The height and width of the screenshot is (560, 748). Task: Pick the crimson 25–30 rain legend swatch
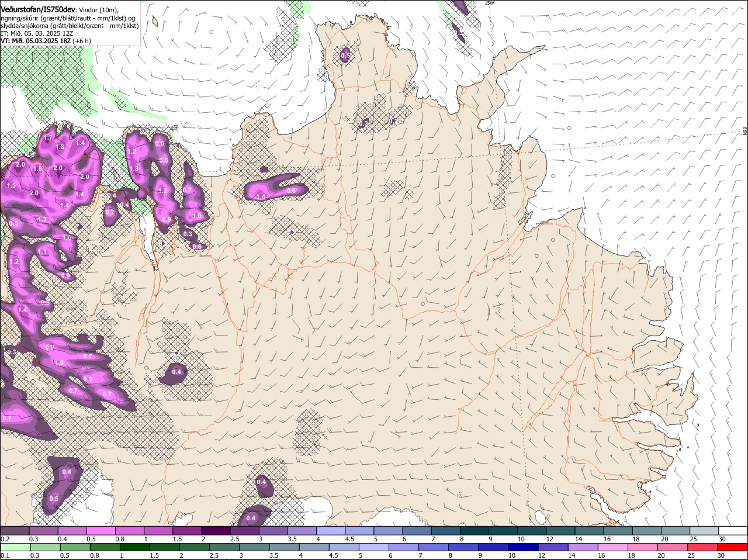(x=703, y=547)
